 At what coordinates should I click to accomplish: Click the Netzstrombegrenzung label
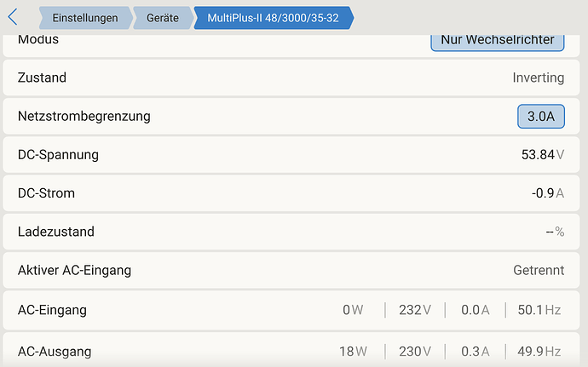point(84,116)
